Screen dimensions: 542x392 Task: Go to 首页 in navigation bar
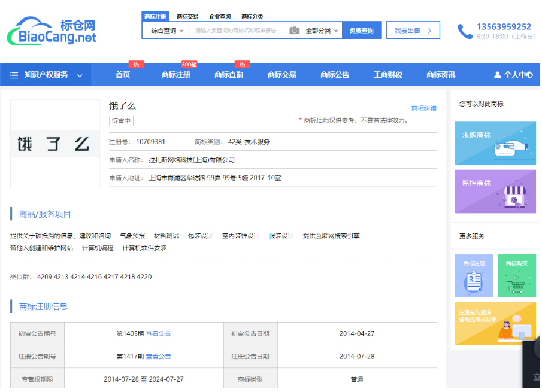coord(123,75)
